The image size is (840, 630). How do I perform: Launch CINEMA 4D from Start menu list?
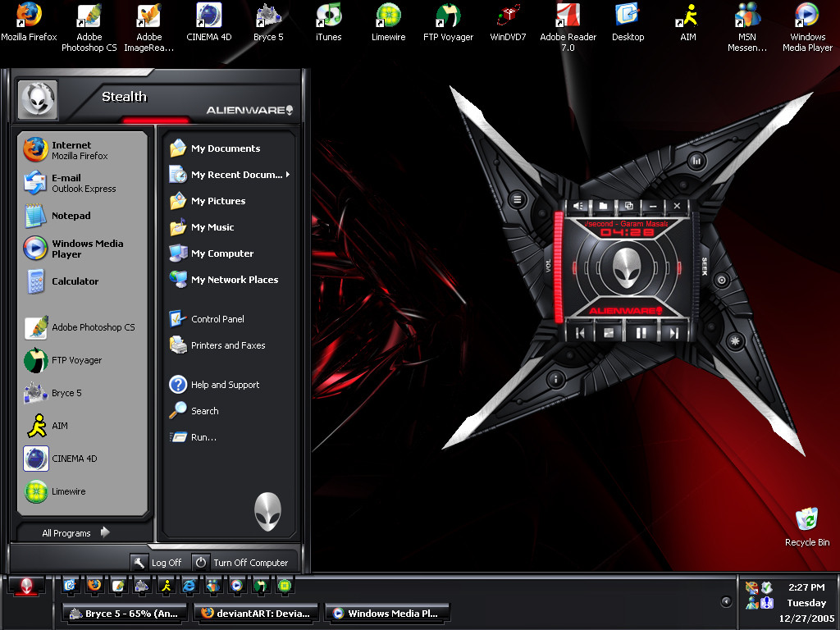coord(83,459)
